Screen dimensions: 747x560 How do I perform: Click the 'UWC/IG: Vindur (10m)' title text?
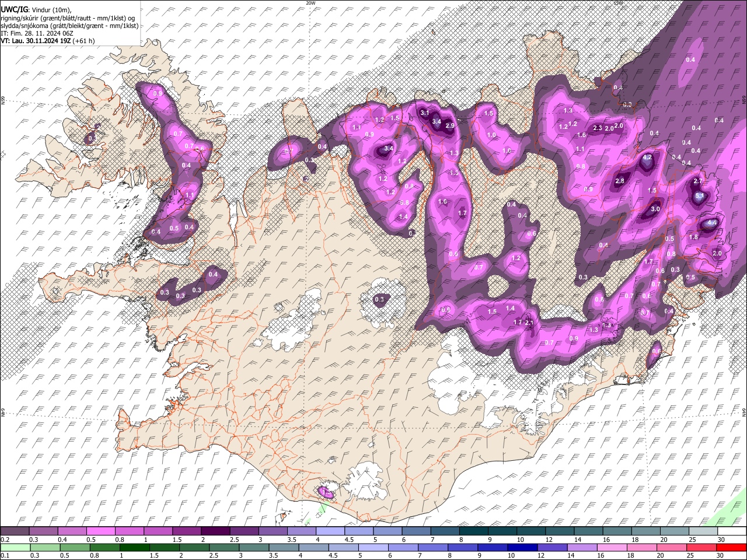pos(36,10)
